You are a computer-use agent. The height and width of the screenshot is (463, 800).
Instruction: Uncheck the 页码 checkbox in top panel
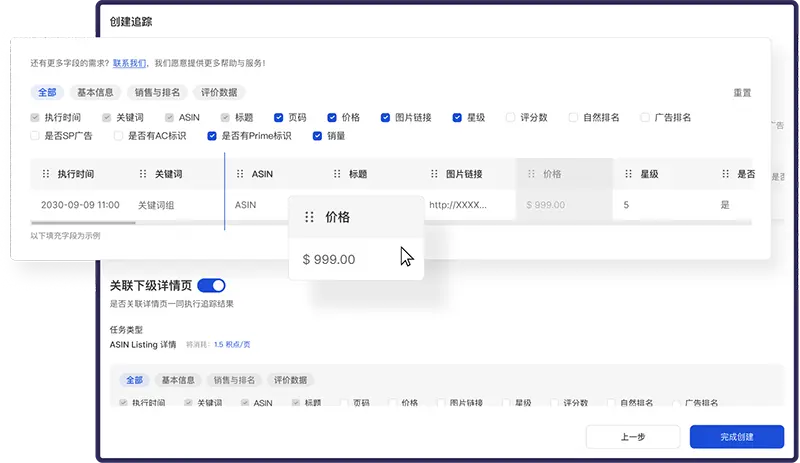(x=279, y=117)
